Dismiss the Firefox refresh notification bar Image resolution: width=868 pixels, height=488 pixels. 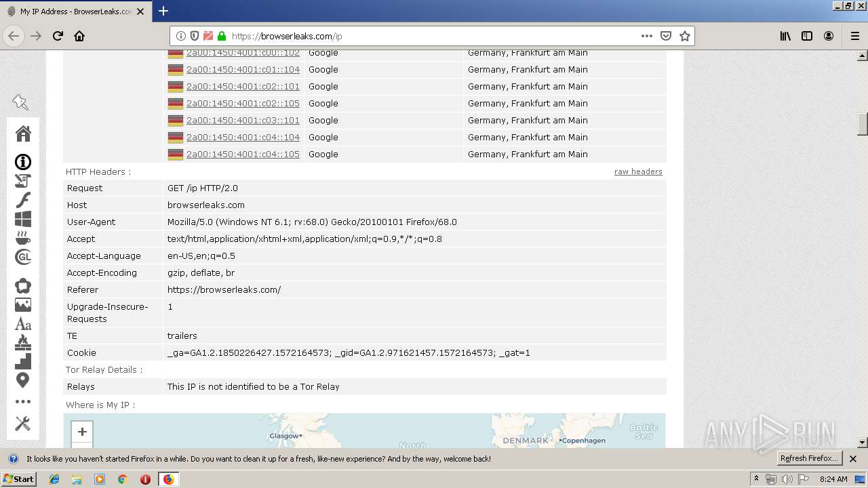pyautogui.click(x=853, y=459)
